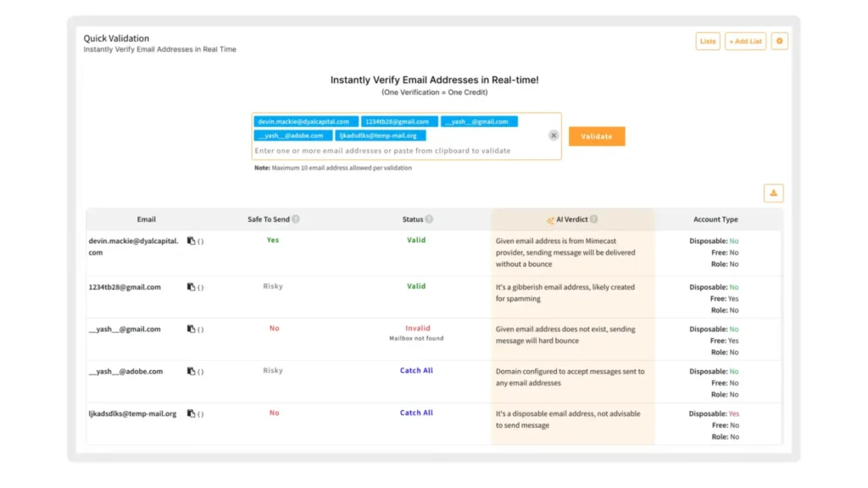Download results with the download icon
The image size is (868, 488).
click(x=773, y=193)
